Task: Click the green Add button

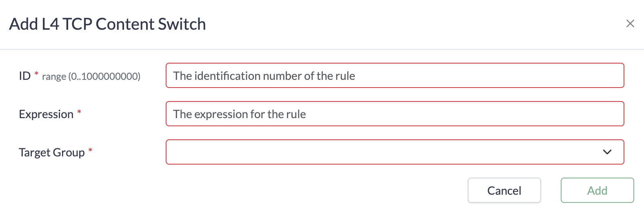Action: (x=597, y=190)
